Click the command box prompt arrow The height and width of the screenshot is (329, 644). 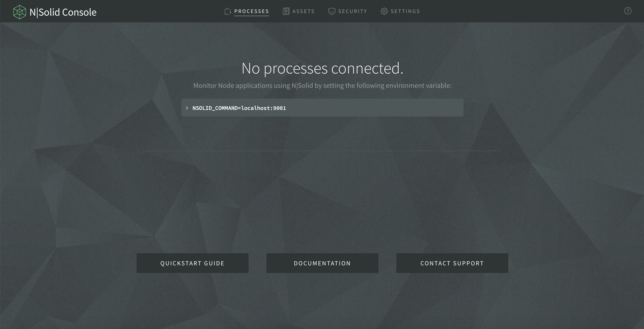[x=187, y=108]
